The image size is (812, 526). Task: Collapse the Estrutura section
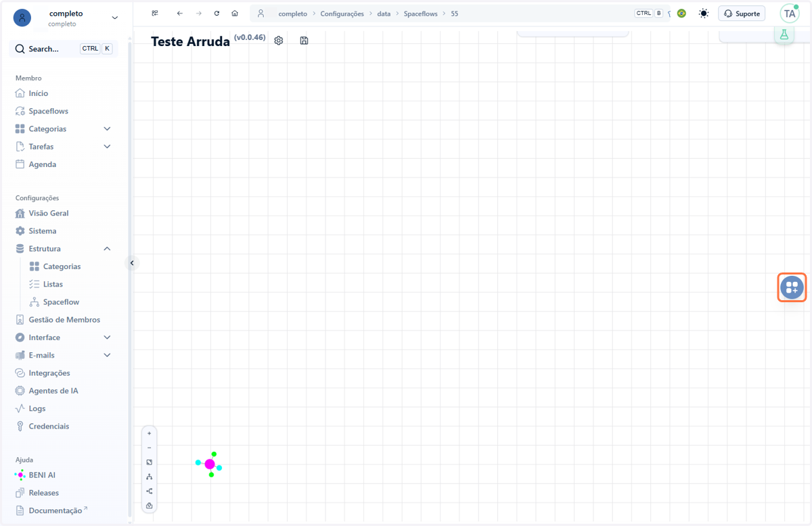click(107, 249)
